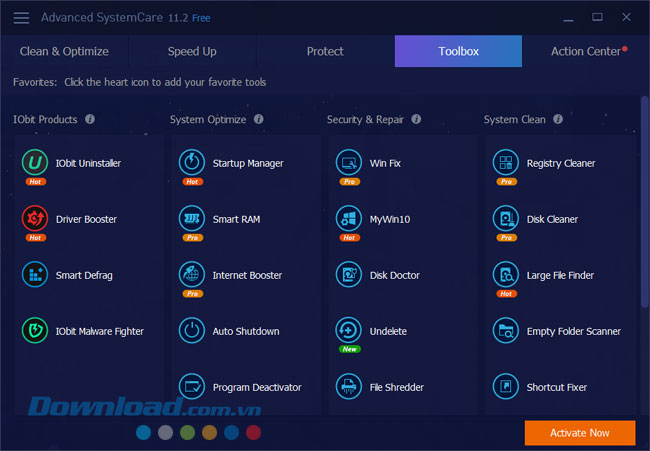
Task: Launch Driver Booster via its red icon
Action: (35, 218)
